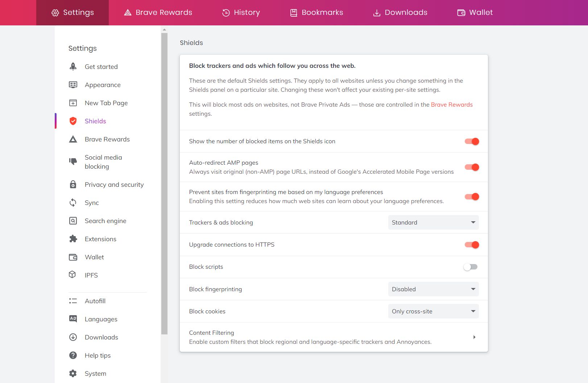Image resolution: width=588 pixels, height=383 pixels.
Task: Click the Search engine magnifier icon
Action: tap(73, 221)
